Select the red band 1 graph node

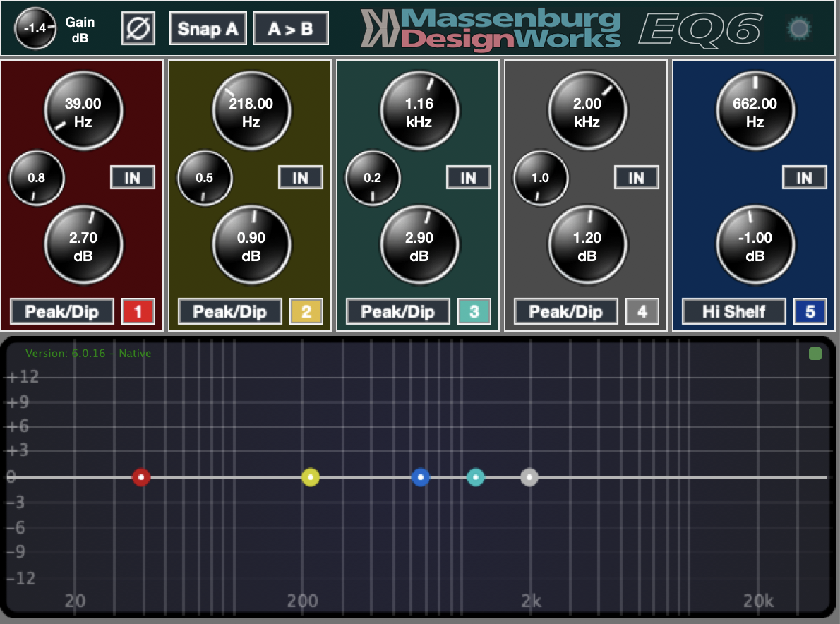pos(141,476)
